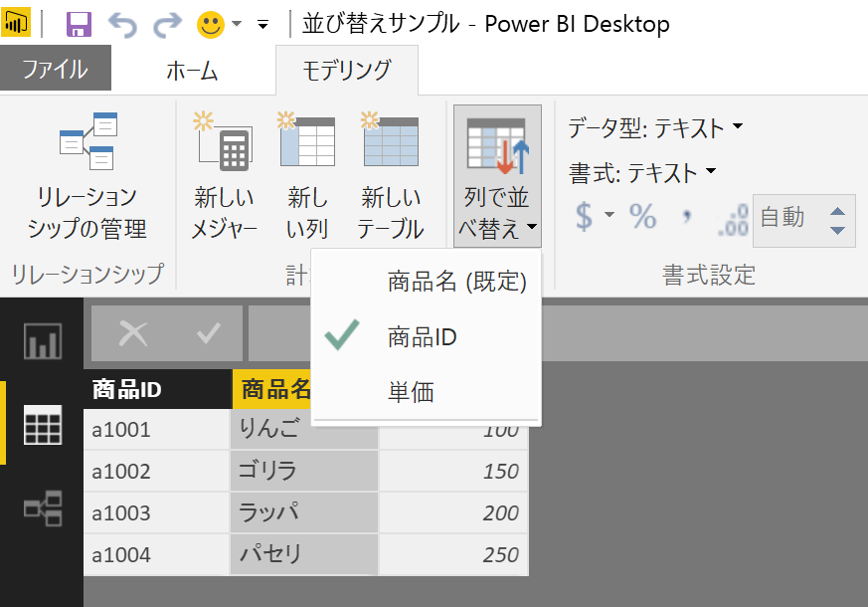Select the 商品ID column header
Viewport: 868px width, 607px height.
[x=157, y=389]
